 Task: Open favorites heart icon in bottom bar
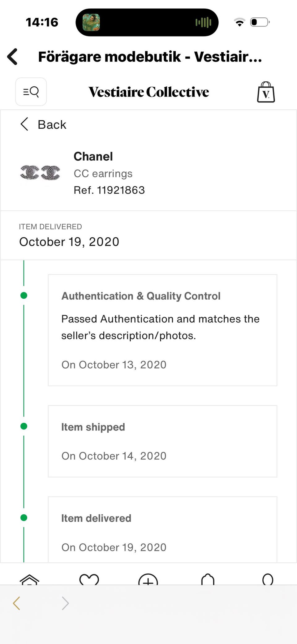(x=89, y=579)
